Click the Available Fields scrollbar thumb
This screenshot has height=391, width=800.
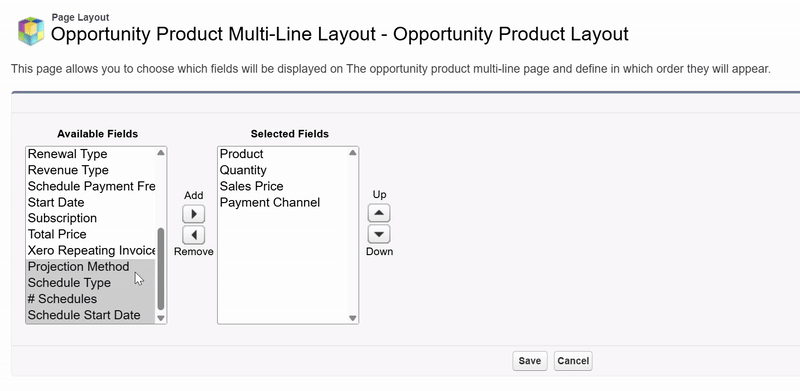click(x=161, y=268)
